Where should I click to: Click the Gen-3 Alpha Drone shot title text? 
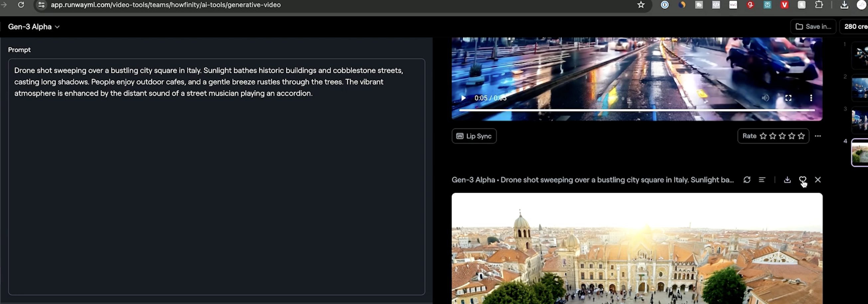click(593, 180)
